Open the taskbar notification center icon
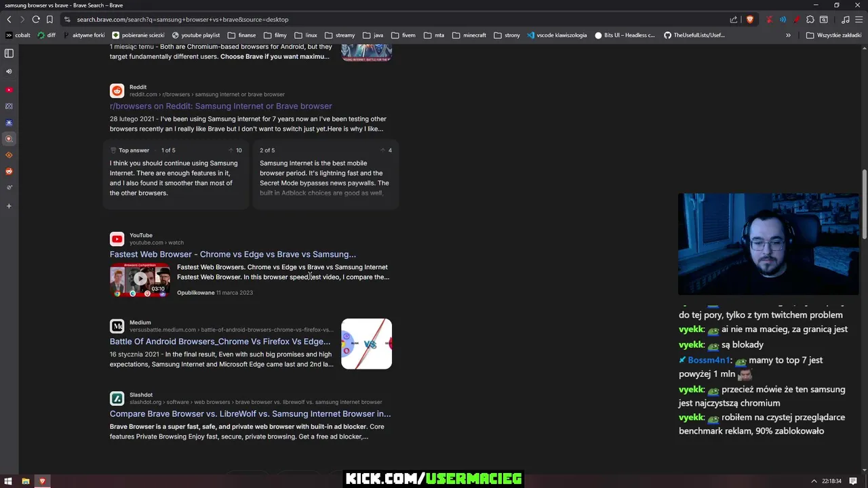 [x=853, y=481]
